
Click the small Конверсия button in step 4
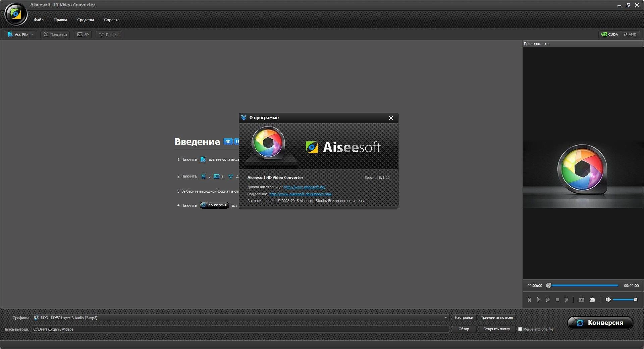click(x=214, y=205)
